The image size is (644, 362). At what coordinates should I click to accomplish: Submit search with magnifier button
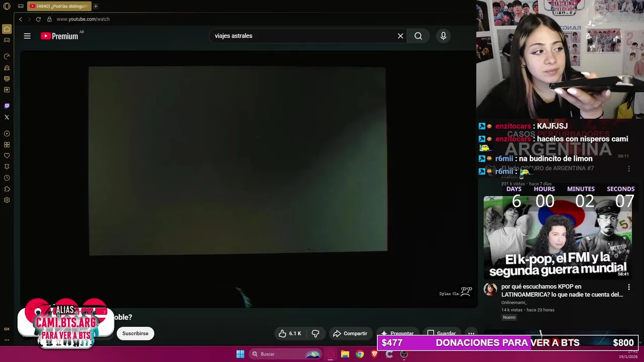coord(418,36)
